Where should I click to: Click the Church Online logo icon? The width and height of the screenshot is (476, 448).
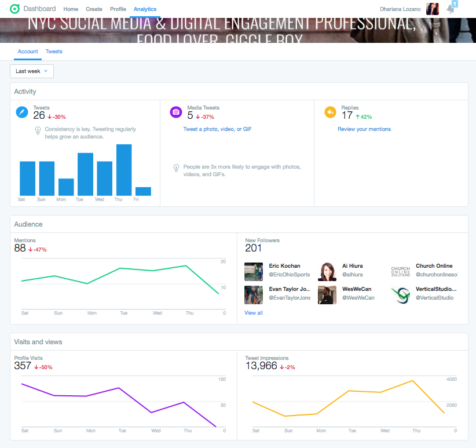tap(400, 271)
